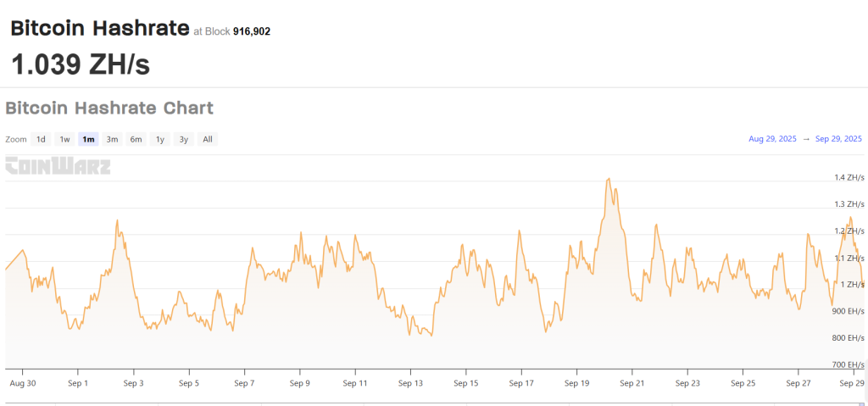Switch chart zoom to 3m
This screenshot has width=868, height=406.
[112, 139]
